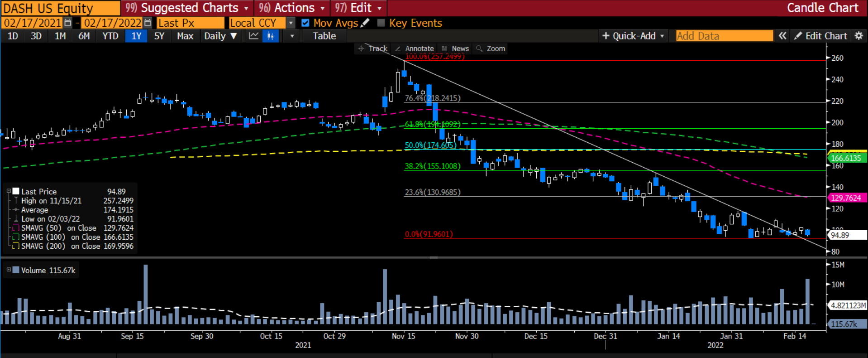868x358 pixels.
Task: Click the Volume color swatch
Action: click(16, 270)
